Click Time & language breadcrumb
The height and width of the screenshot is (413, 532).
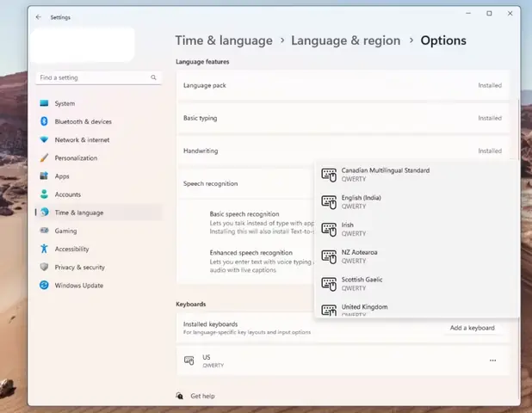pos(224,40)
